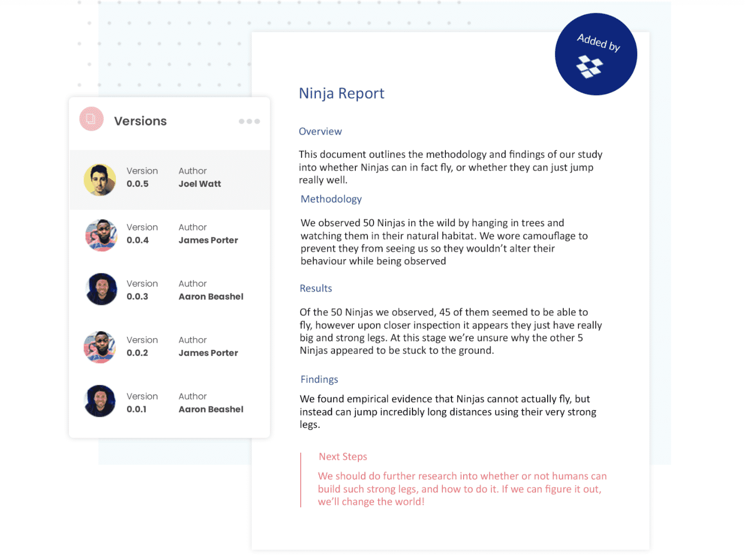Click James Porter's avatar for version 0.0.4
This screenshot has height=560, width=745.
coord(101,235)
